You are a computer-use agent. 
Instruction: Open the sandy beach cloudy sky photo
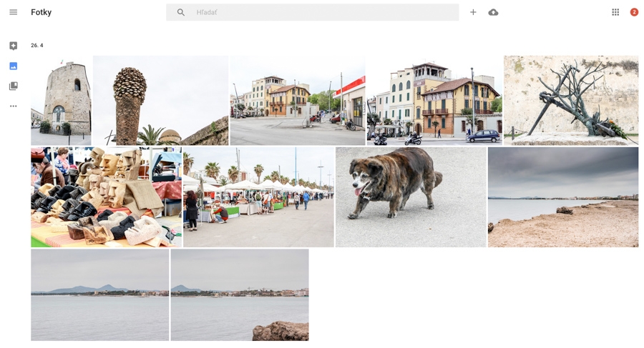coord(563,197)
